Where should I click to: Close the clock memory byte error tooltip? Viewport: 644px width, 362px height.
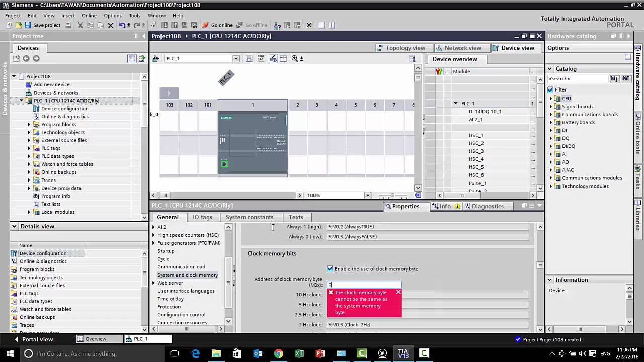pos(398,292)
